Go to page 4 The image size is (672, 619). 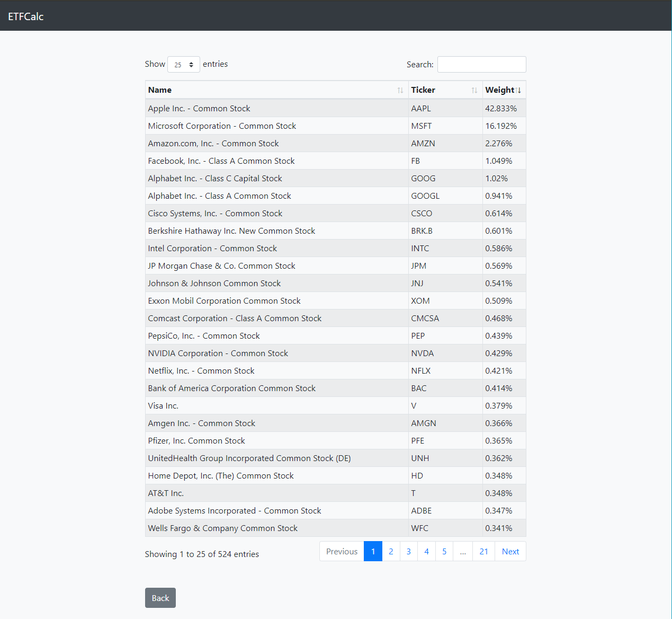(x=426, y=551)
